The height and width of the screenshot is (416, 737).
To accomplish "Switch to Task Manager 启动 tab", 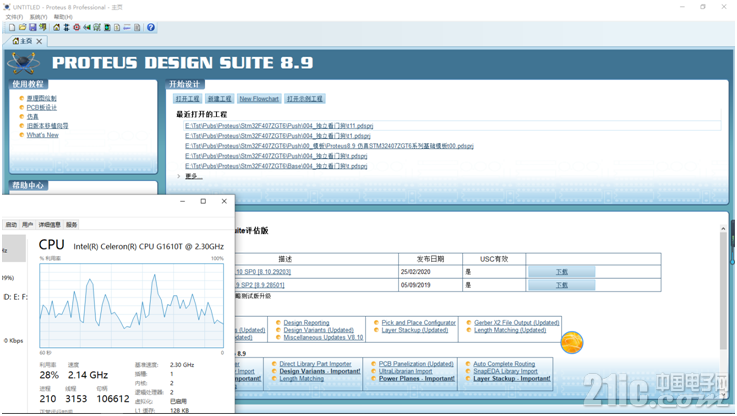I will tap(11, 225).
